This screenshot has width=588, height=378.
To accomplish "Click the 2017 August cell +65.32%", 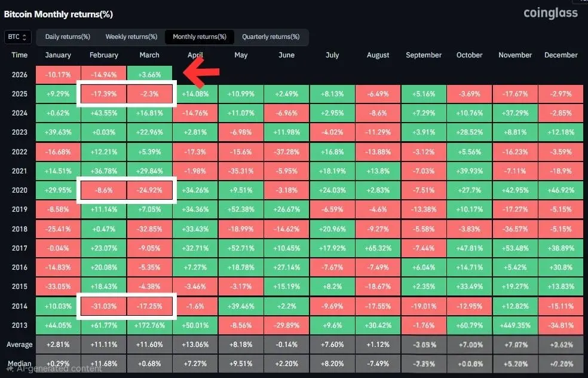I will [x=378, y=248].
